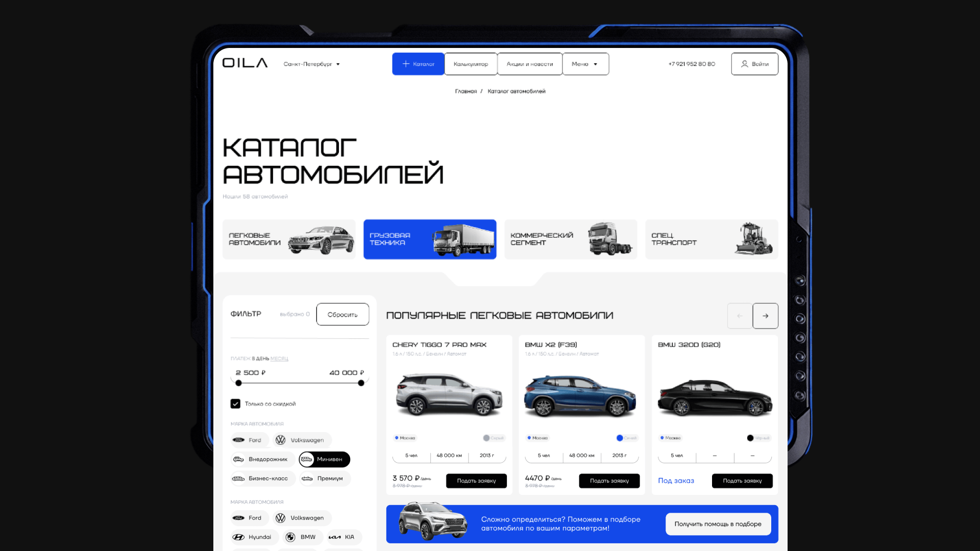Click the black color swatch on BMW 320D card
Viewport: 980px width, 551px height.
pos(750,438)
